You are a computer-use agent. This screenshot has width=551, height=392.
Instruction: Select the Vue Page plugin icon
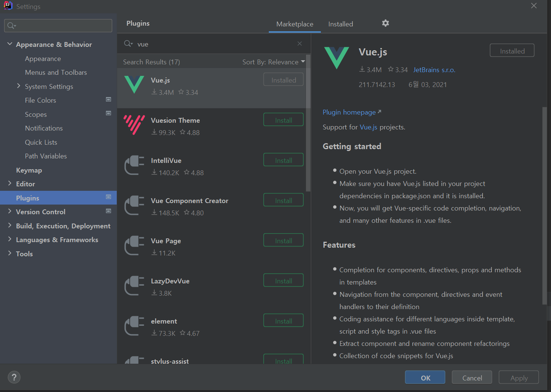134,245
